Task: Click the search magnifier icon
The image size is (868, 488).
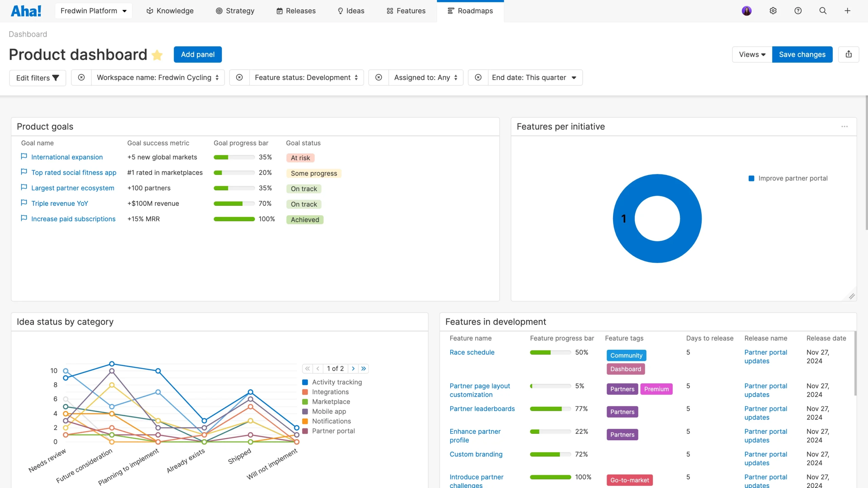Action: click(x=823, y=11)
